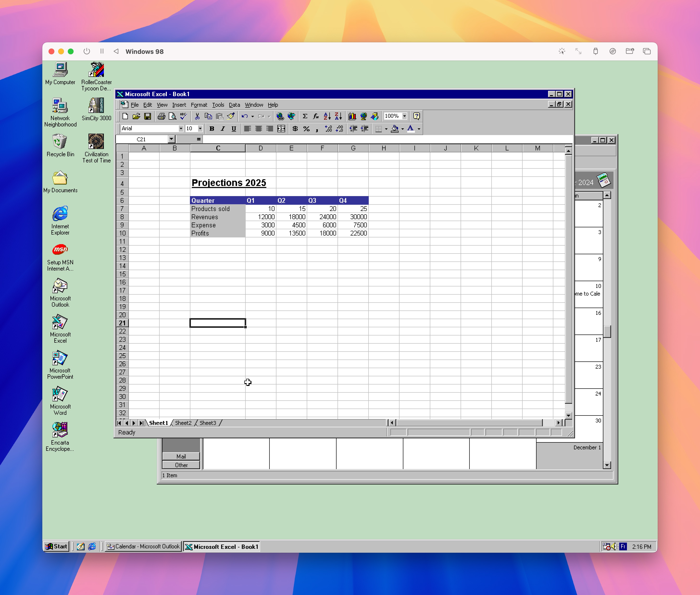Click the Print Preview icon

(172, 116)
